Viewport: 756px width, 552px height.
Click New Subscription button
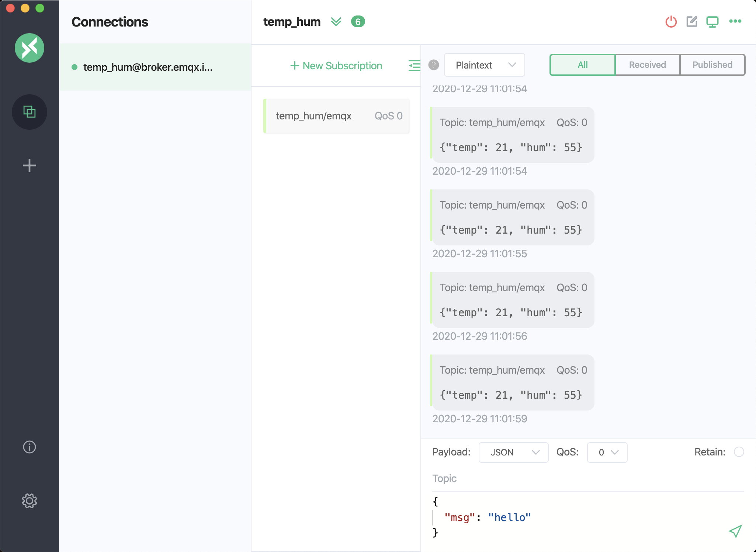coord(336,66)
